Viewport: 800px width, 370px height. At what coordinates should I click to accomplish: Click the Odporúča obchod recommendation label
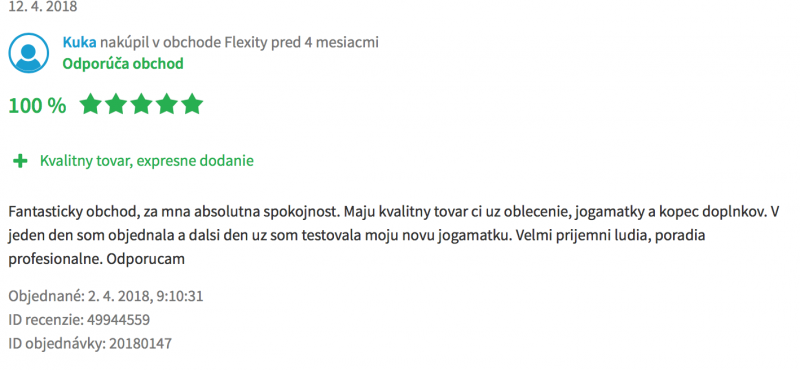pyautogui.click(x=123, y=64)
